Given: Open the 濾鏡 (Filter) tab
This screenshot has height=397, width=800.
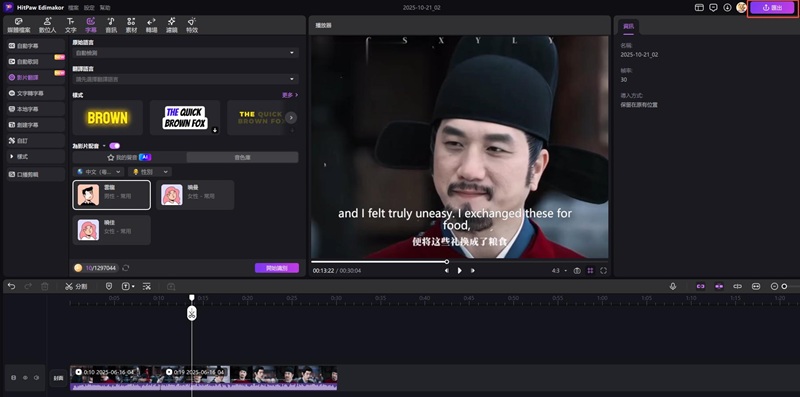Looking at the screenshot, I should tap(171, 26).
